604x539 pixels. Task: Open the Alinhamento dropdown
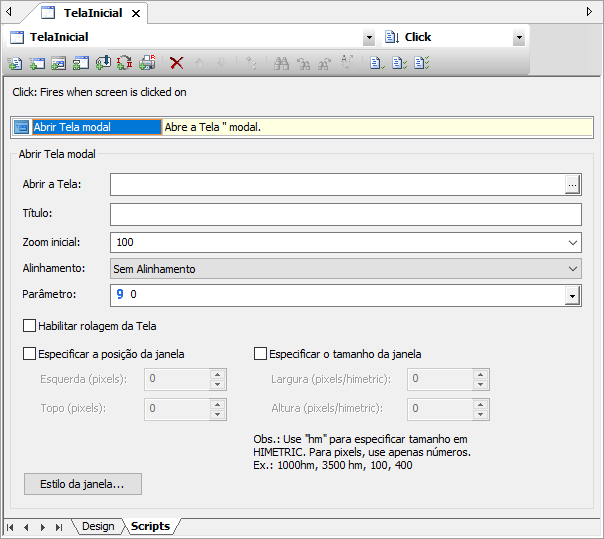(572, 269)
